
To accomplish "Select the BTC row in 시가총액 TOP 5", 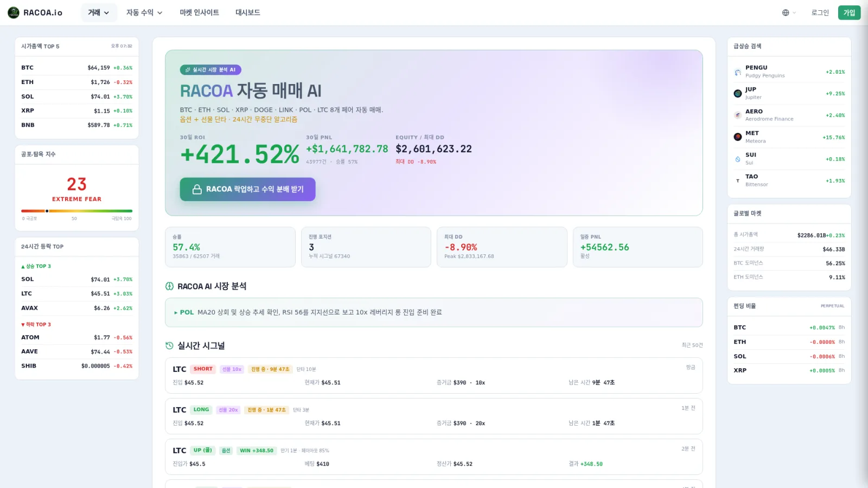I will click(x=76, y=68).
